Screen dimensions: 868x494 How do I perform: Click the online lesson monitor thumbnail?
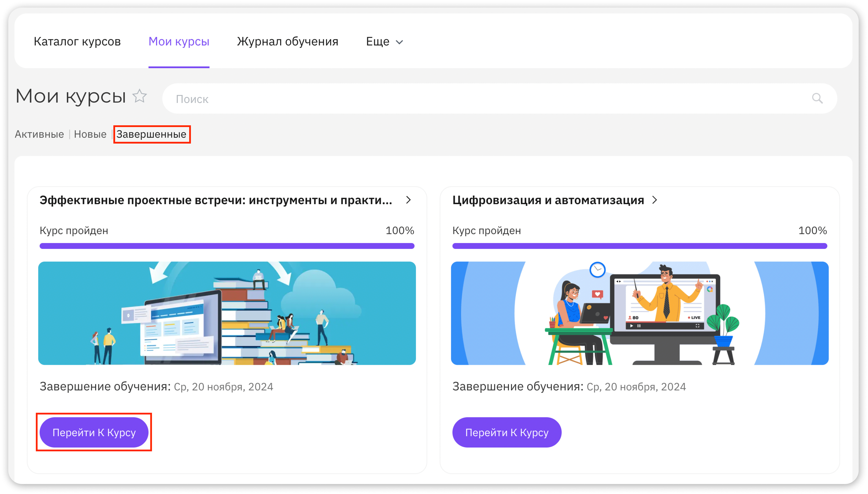tap(640, 313)
